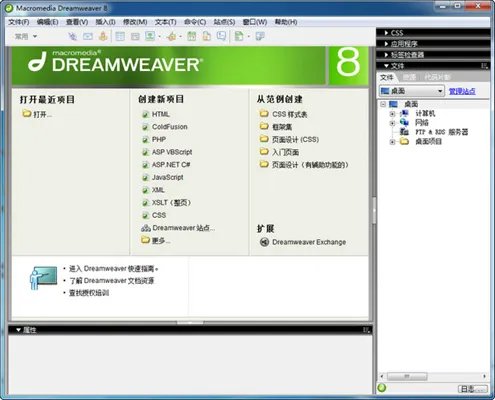Insert an Email Link from the toolbar
The height and width of the screenshot is (400, 495).
pos(88,36)
